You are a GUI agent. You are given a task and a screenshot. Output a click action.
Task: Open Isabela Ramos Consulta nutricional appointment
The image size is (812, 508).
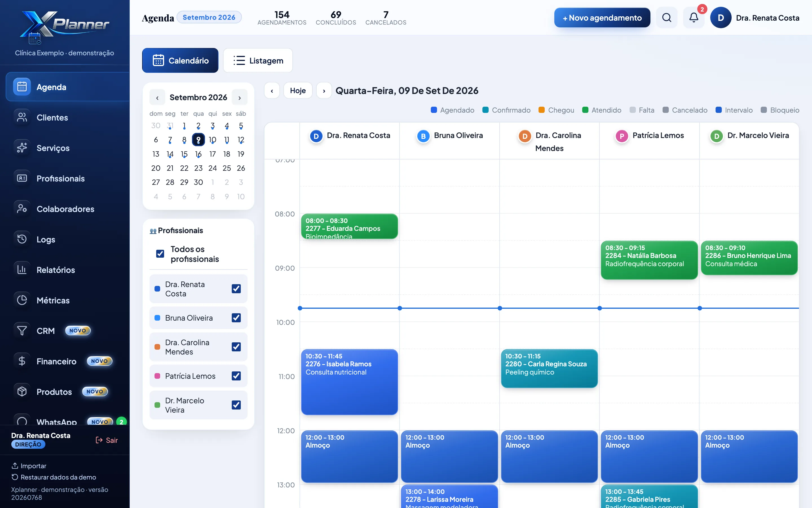tap(349, 382)
